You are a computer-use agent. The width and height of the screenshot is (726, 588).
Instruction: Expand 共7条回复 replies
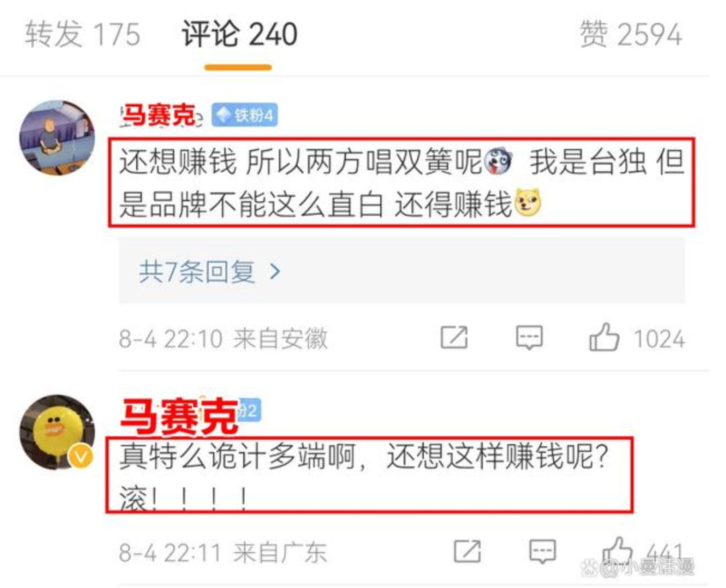point(401,271)
